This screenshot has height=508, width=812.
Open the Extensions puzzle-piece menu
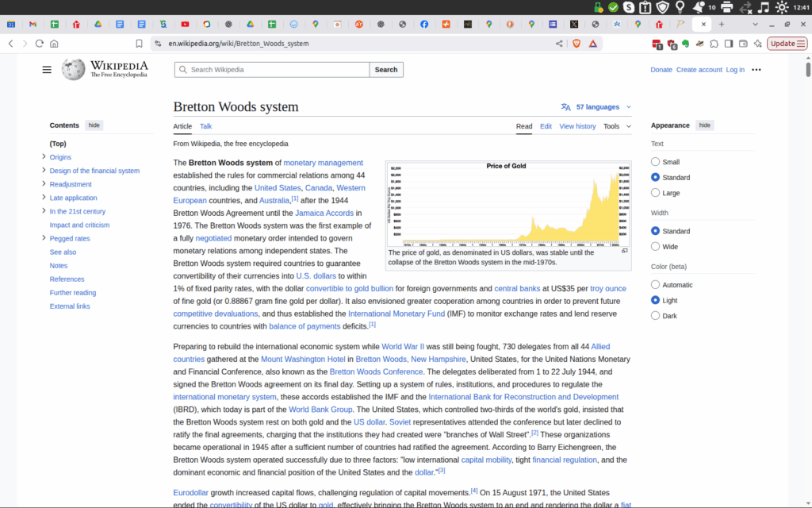coord(714,44)
